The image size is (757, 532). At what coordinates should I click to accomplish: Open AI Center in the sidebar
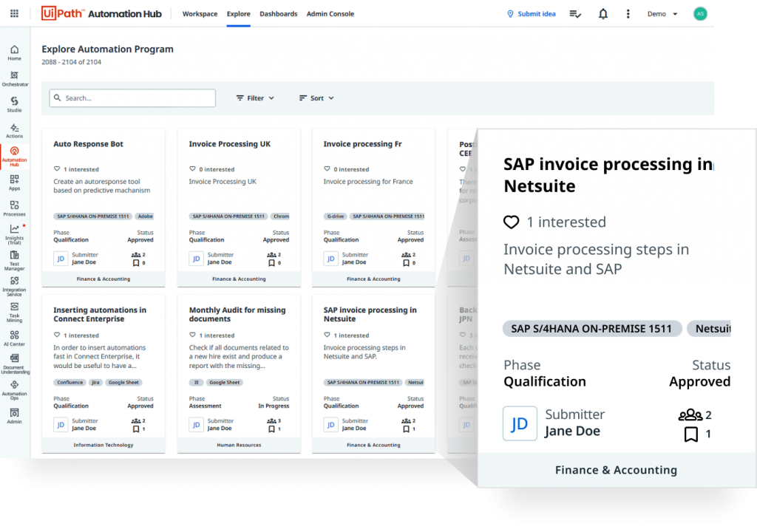click(x=15, y=338)
